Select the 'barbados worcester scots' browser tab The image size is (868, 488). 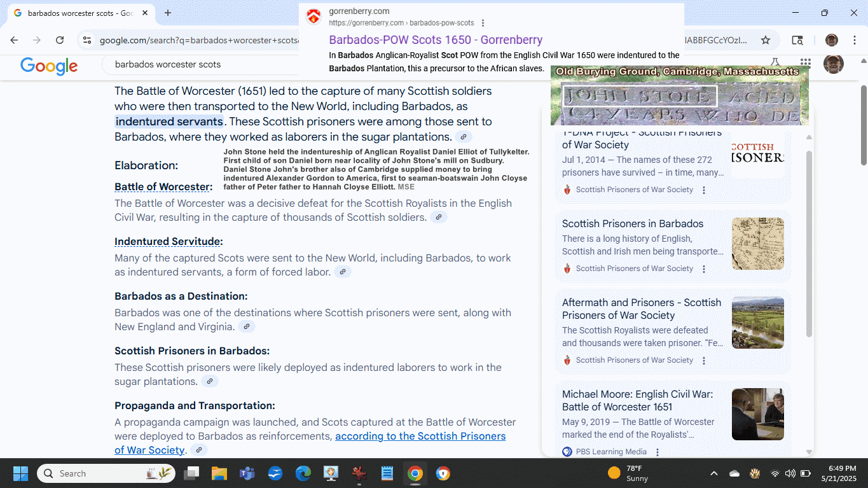tap(80, 13)
